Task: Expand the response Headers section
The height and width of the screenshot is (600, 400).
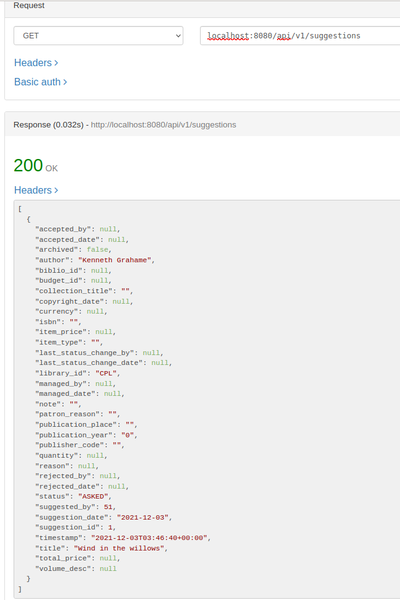Action: [x=36, y=190]
